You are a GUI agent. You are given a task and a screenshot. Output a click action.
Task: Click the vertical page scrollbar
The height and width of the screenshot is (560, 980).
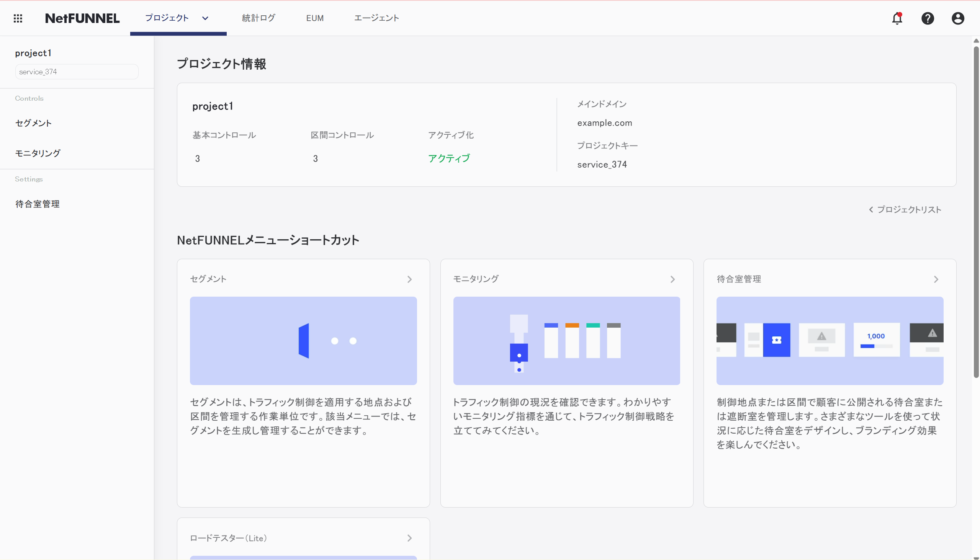click(x=976, y=212)
